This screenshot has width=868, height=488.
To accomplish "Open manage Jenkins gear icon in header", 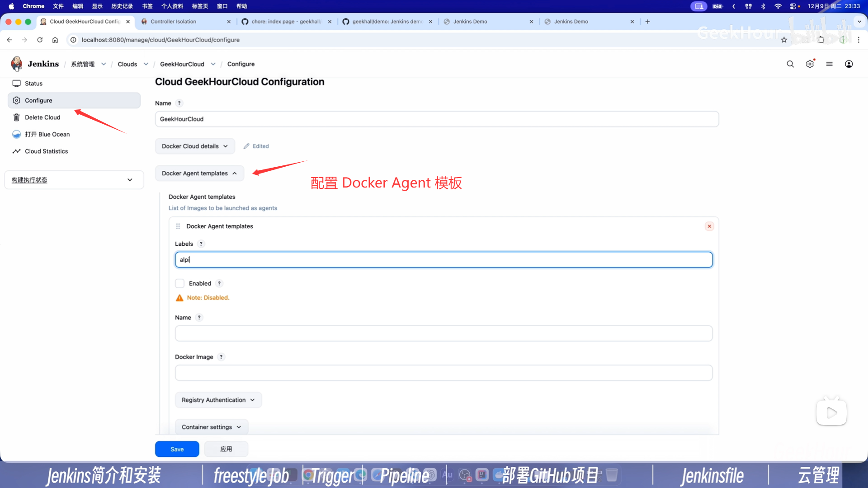I will pos(810,64).
